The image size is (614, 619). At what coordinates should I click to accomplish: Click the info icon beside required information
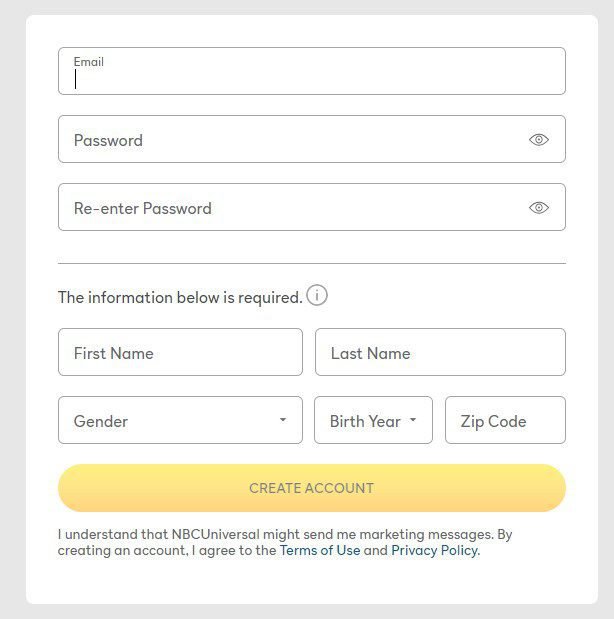[x=317, y=296]
